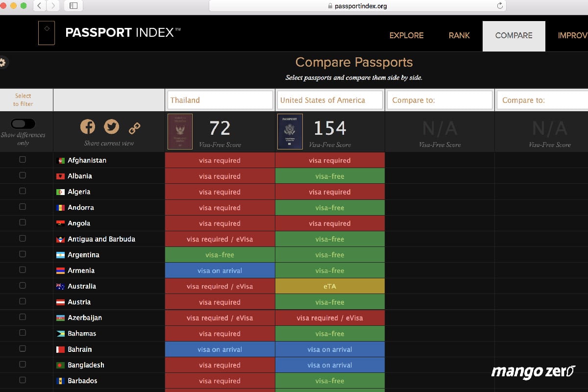
Task: Open the settings gear icon
Action: [x=2, y=62]
